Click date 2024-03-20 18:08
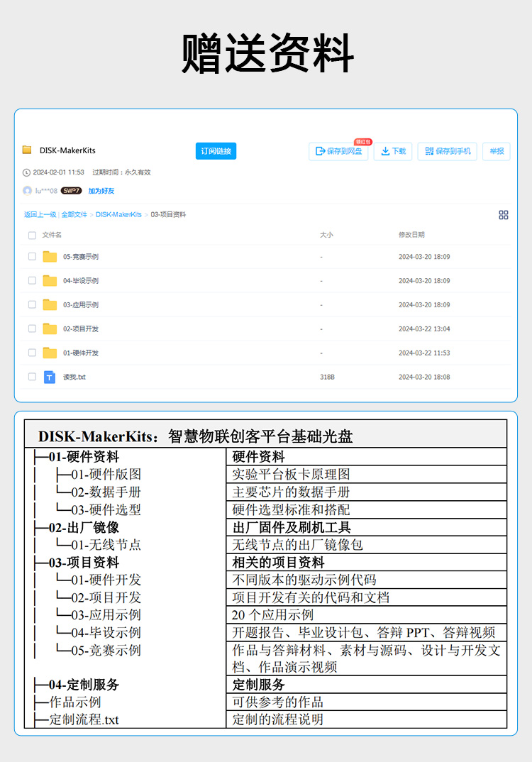This screenshot has height=762, width=532. tap(424, 377)
